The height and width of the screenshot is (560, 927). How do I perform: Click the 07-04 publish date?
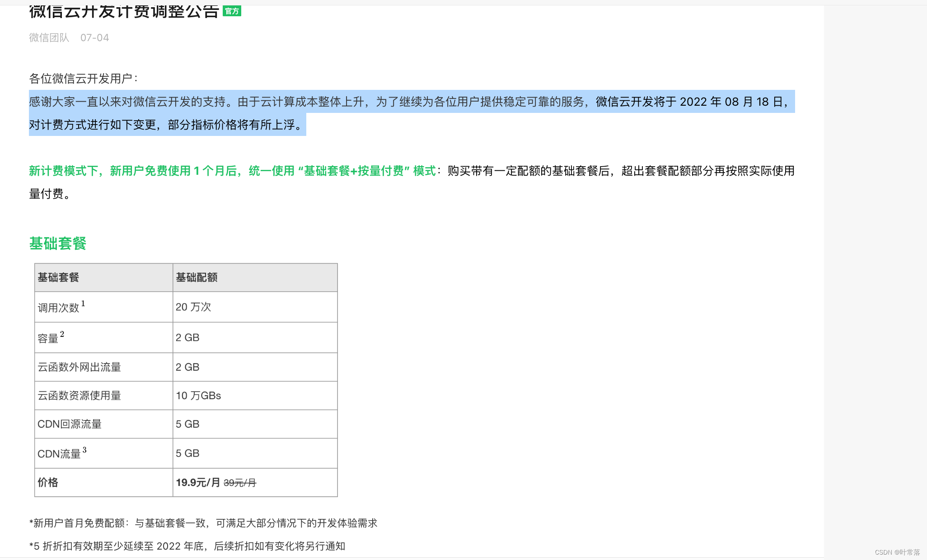[x=94, y=37]
